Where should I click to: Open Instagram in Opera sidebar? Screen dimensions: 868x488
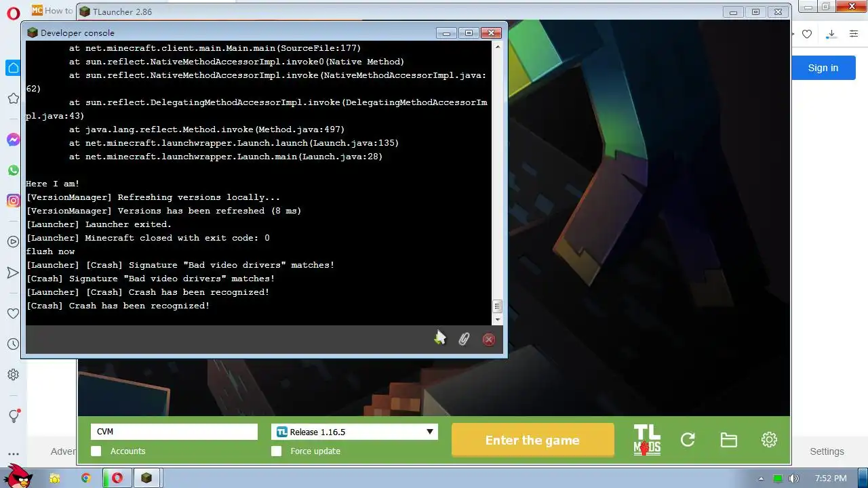(13, 201)
